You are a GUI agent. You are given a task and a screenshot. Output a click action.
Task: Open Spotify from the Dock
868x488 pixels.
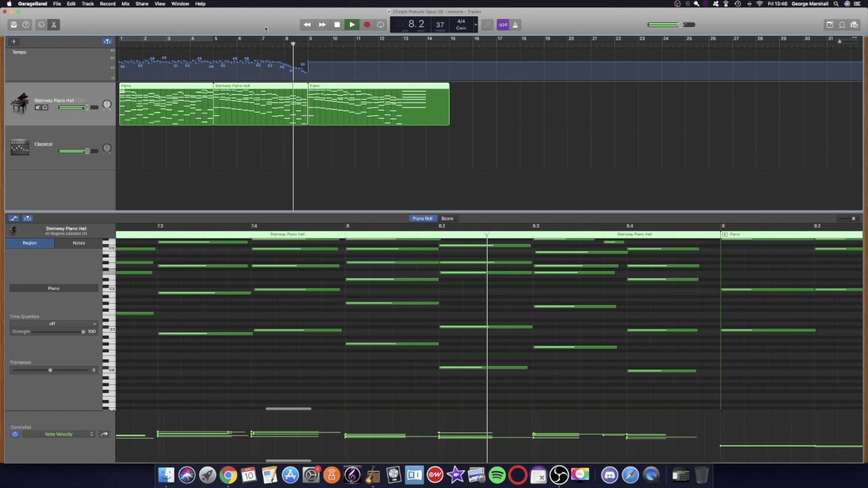coord(497,475)
